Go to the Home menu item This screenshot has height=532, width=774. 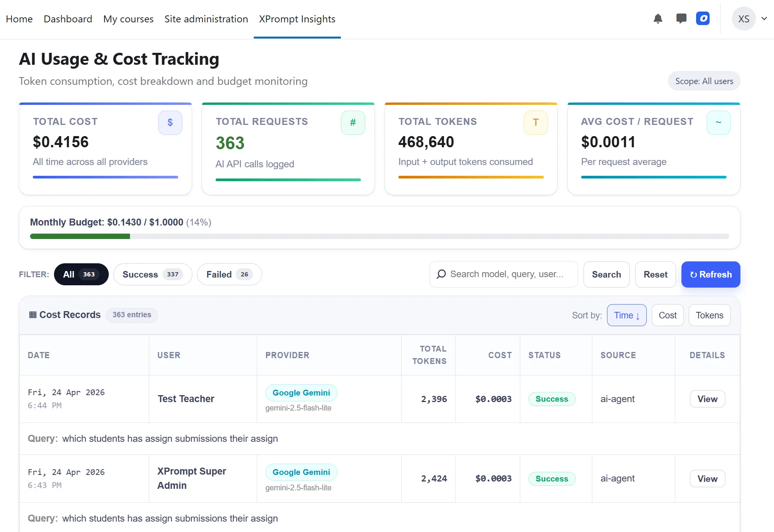(19, 19)
